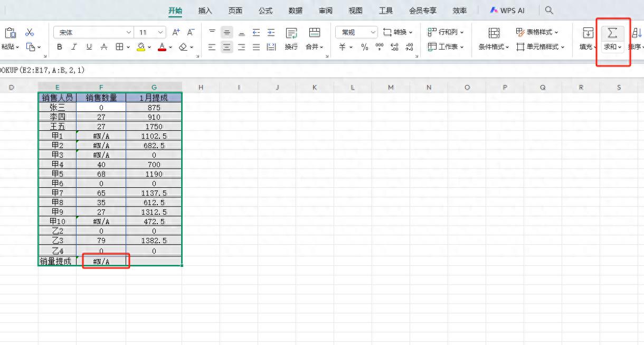644x345 pixels.
Task: Apply the yellow fill color
Action: (x=140, y=47)
